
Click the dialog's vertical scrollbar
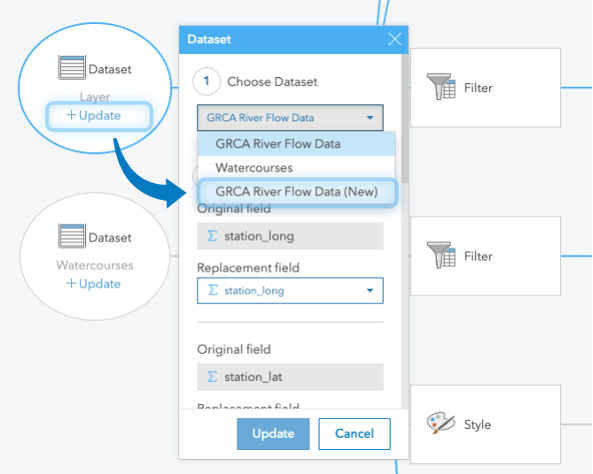[405, 118]
